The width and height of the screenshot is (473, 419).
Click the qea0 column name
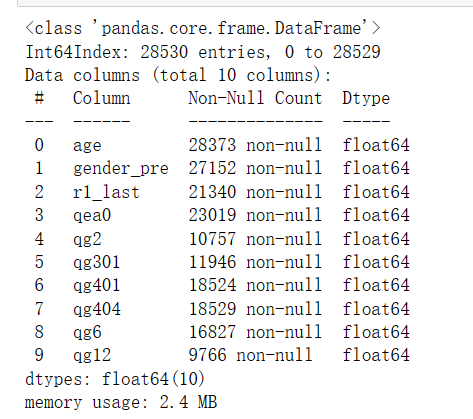point(92,216)
